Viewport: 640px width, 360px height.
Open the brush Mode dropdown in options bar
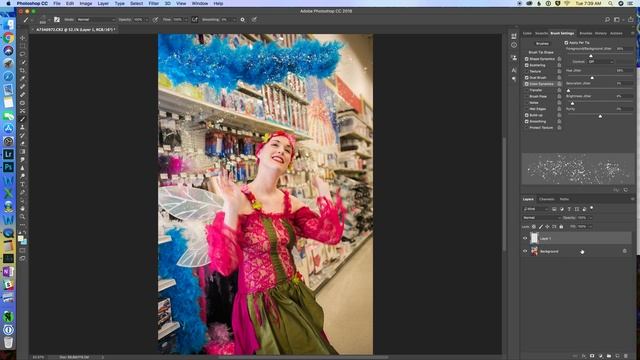96,20
